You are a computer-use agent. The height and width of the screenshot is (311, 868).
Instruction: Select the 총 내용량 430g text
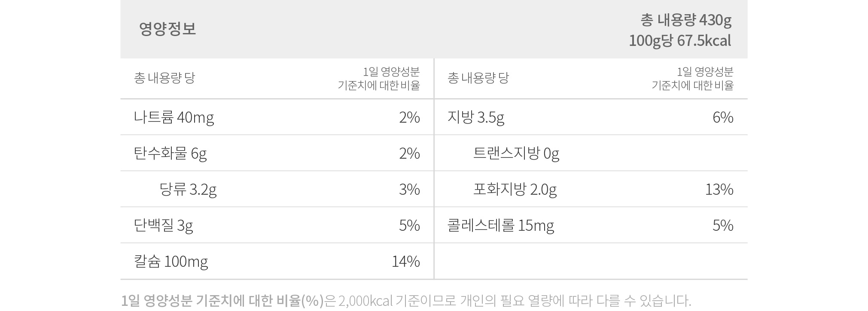(686, 20)
